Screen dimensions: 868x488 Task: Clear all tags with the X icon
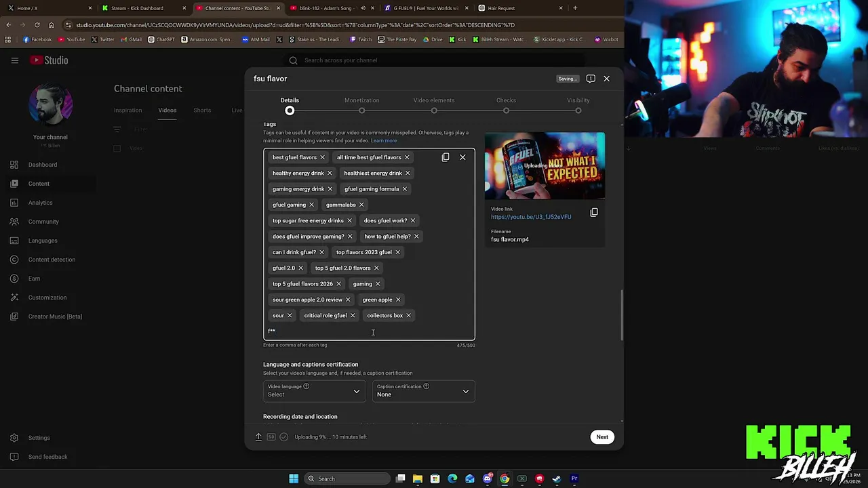tap(462, 157)
